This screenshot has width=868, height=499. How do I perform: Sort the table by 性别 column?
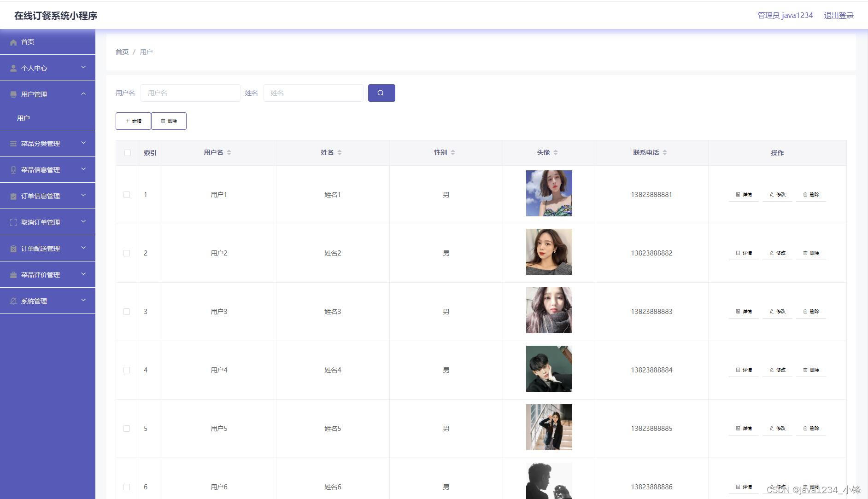pos(453,152)
